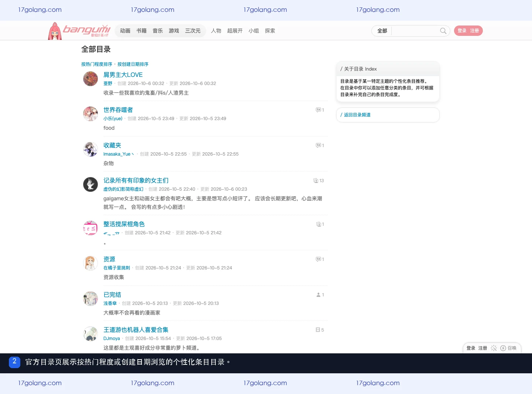Open the 三次元 menu

(193, 31)
